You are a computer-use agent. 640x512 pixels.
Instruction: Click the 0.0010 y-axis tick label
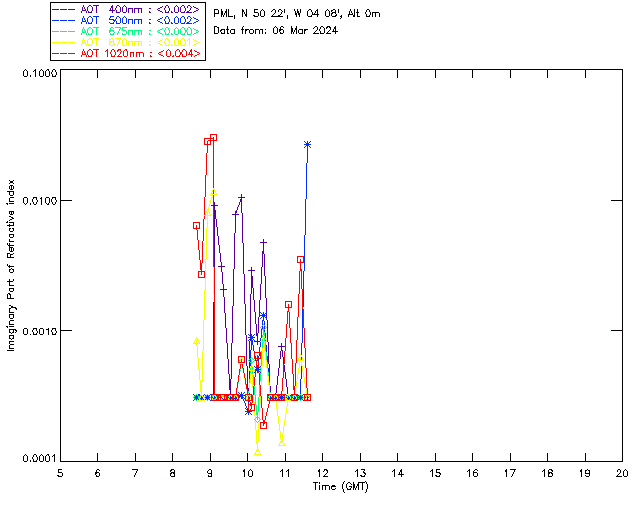click(x=38, y=331)
